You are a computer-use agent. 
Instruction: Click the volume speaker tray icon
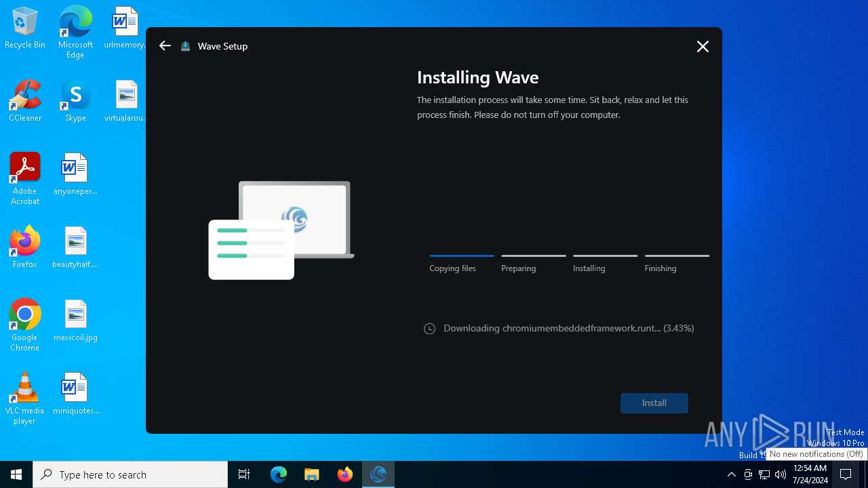(x=781, y=474)
